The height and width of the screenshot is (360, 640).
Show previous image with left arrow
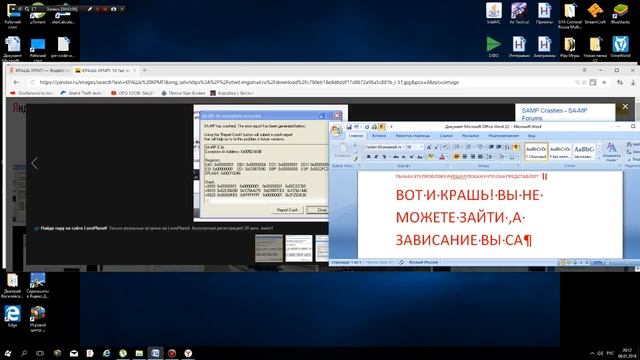34,163
